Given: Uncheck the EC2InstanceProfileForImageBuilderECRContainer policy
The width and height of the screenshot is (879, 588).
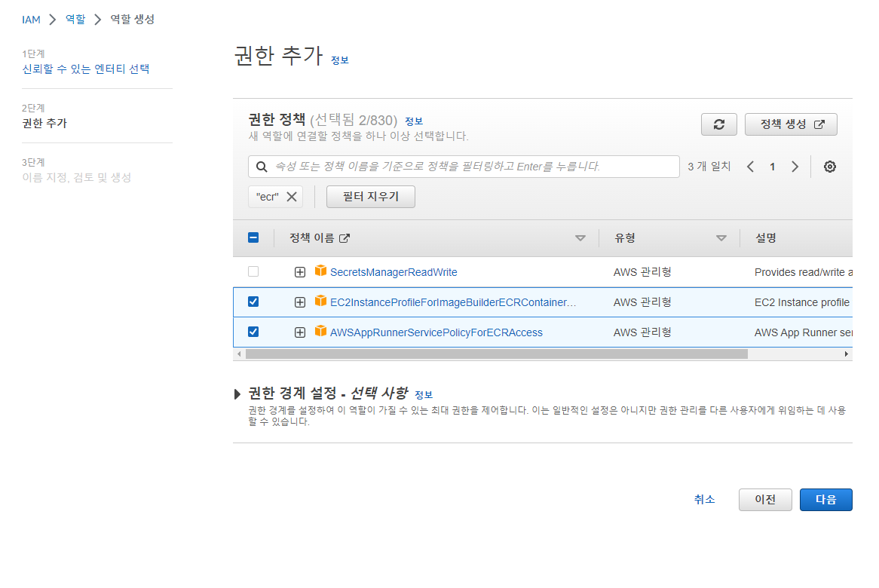Looking at the screenshot, I should click(253, 302).
